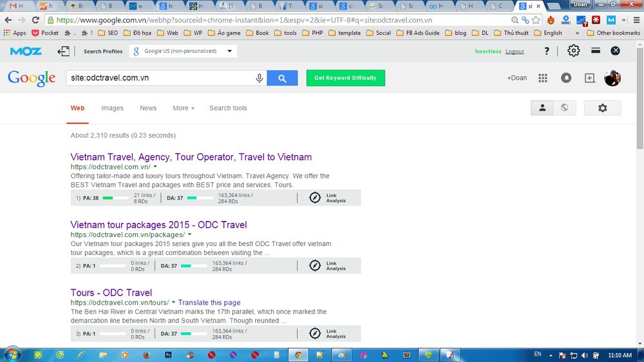Click the Chrome reload page icon
Viewport: 644px width, 362px height.
pyautogui.click(x=35, y=20)
